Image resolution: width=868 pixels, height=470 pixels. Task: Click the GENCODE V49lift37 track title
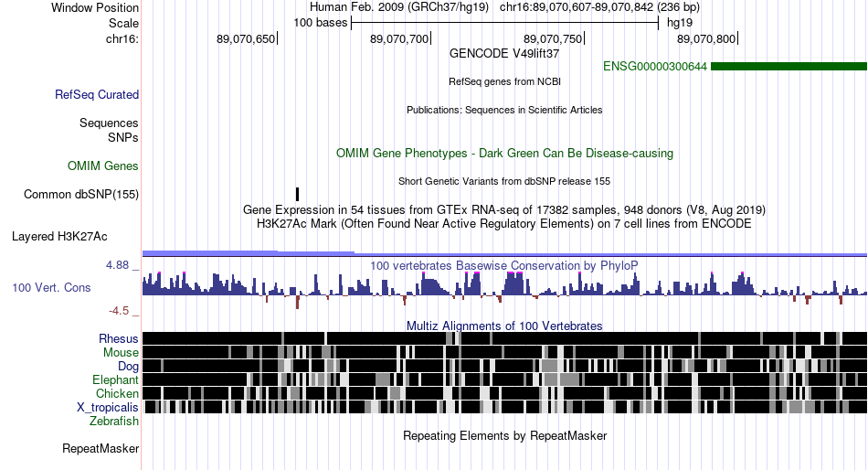pos(504,54)
